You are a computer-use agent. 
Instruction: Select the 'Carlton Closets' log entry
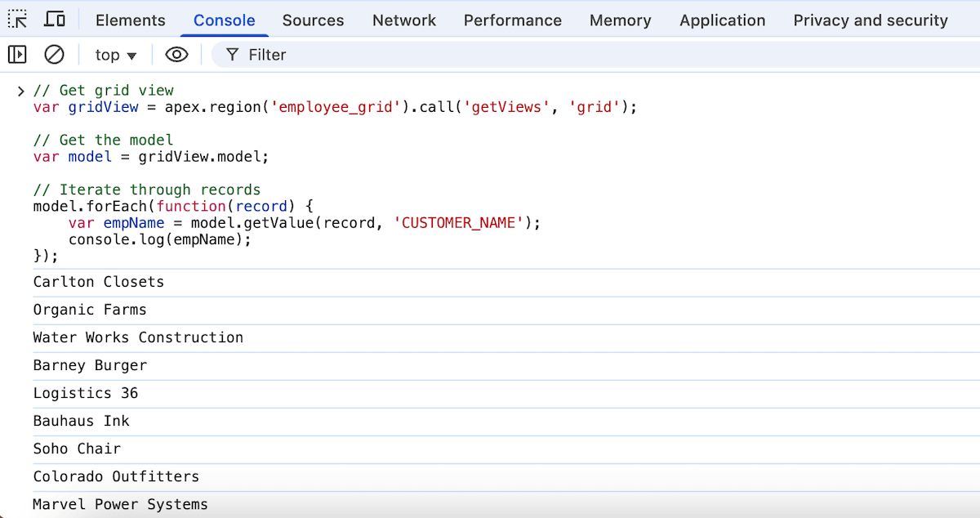pos(99,282)
